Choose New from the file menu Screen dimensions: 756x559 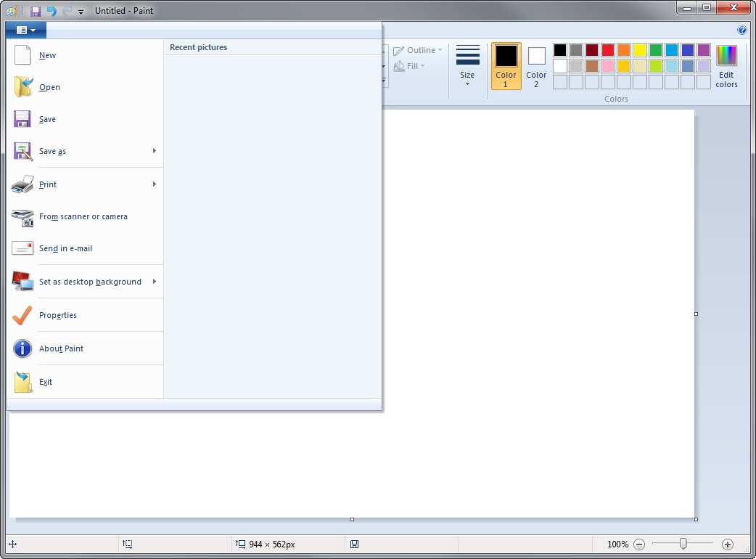(x=85, y=55)
